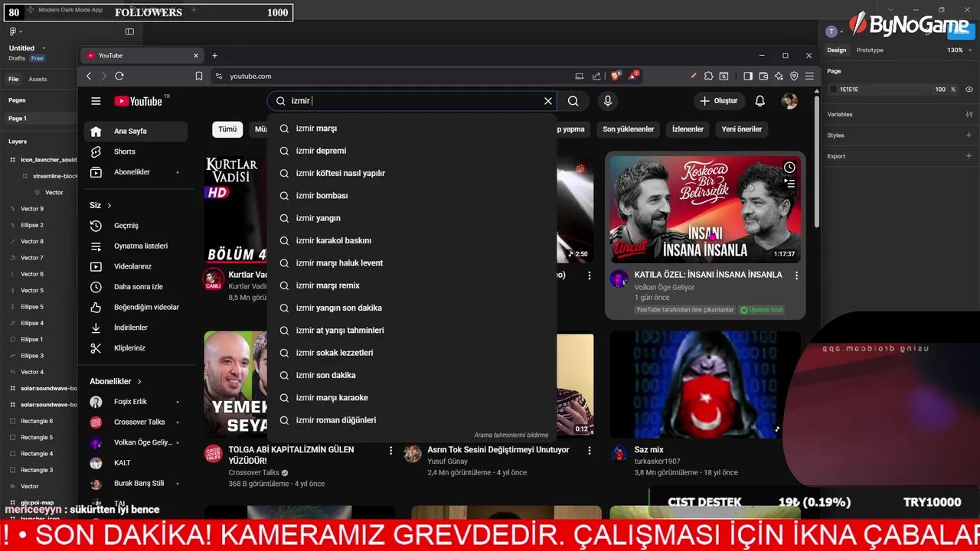
Task: Click the Oluştur create button
Action: tap(718, 101)
